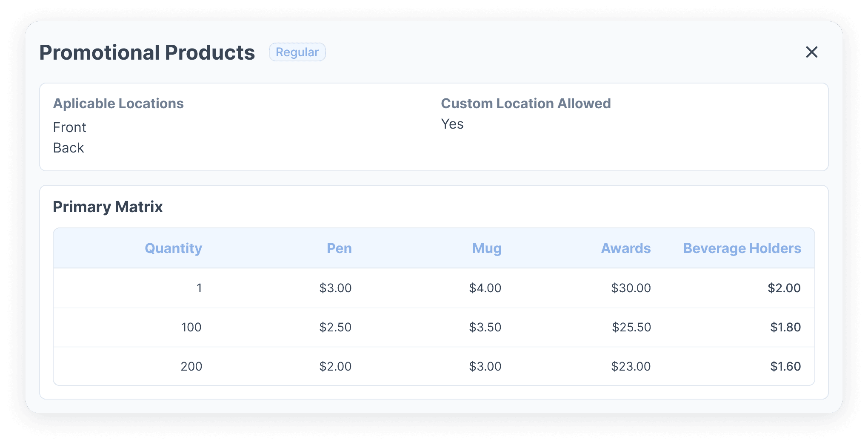Click the Awards column header
This screenshot has height=443, width=868.
[625, 248]
